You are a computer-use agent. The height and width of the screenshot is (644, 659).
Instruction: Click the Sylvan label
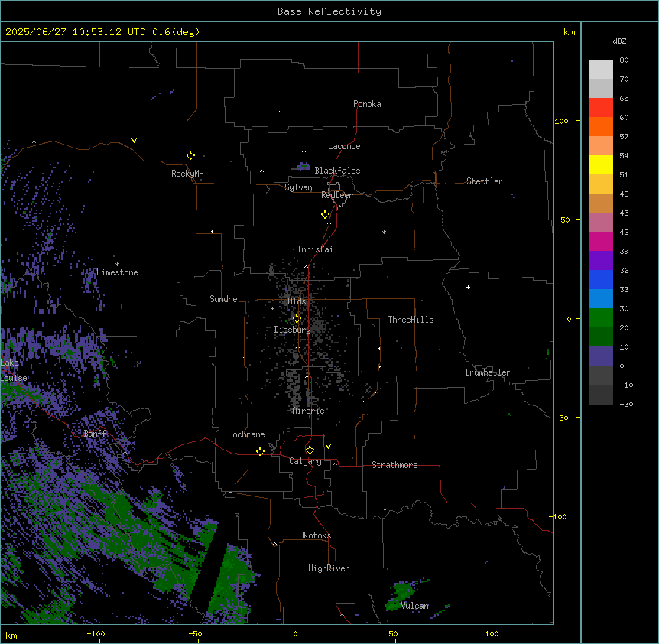tap(298, 187)
